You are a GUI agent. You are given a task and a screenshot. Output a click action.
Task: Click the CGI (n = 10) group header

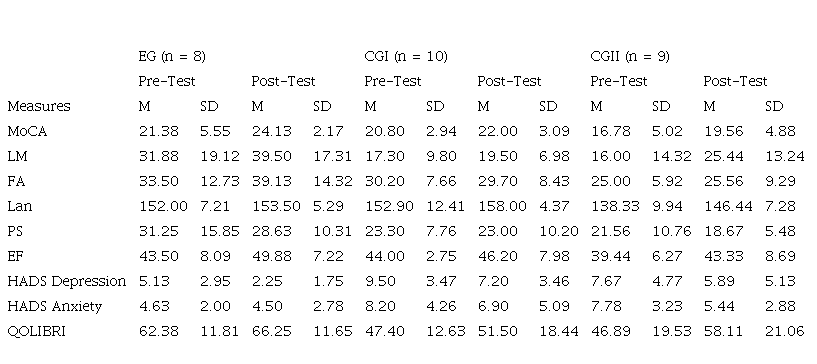pos(406,56)
